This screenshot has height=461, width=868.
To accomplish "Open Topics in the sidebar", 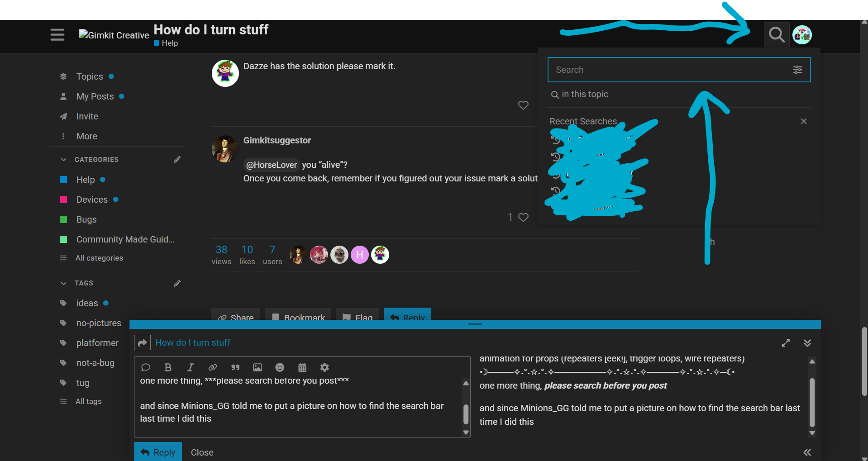I will 90,76.
